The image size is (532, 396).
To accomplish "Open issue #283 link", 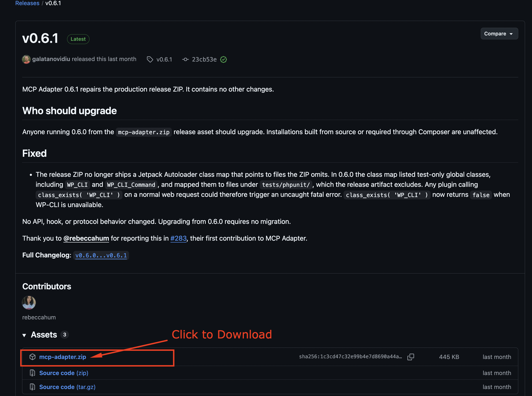I will [x=178, y=238].
